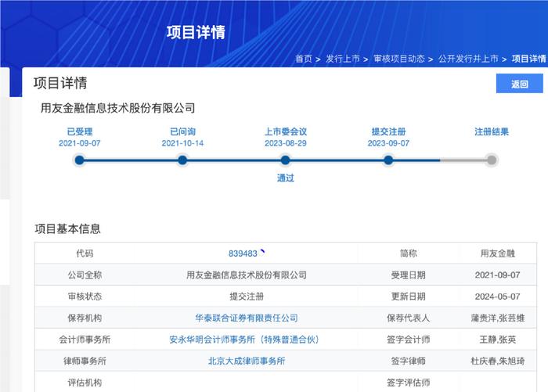Click the small icon beside code 839483
This screenshot has height=392, width=548.
pos(262,251)
